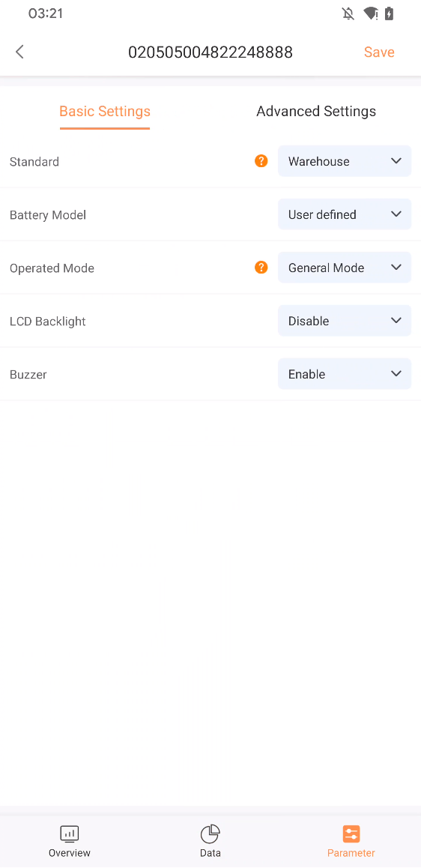Image resolution: width=421 pixels, height=868 pixels.
Task: Select the Parameter sliders icon
Action: [351, 833]
